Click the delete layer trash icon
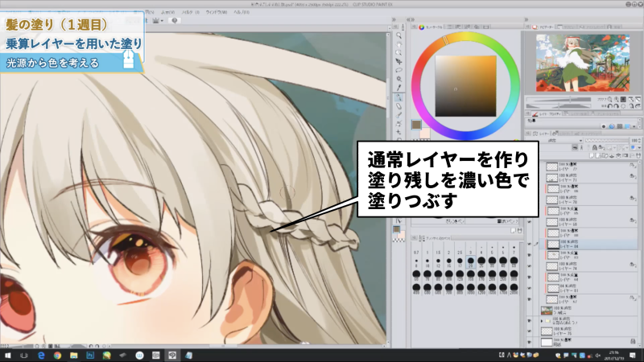 point(638,155)
